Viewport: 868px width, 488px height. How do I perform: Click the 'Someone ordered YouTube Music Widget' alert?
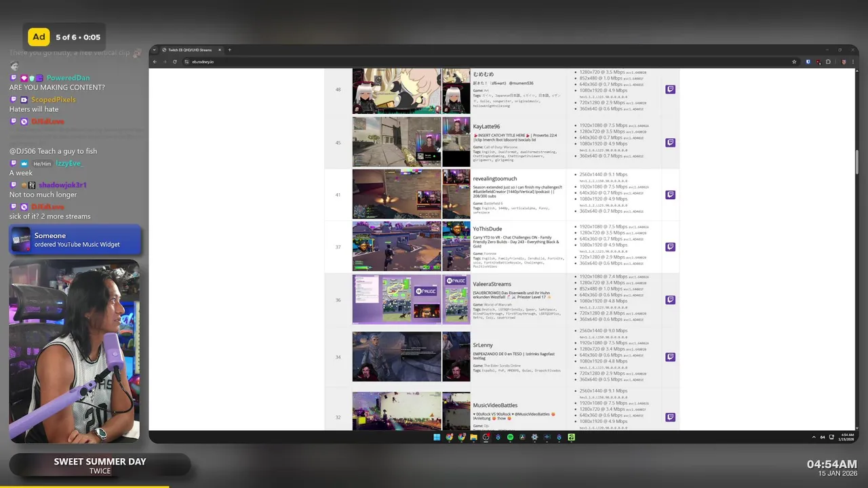coord(75,240)
